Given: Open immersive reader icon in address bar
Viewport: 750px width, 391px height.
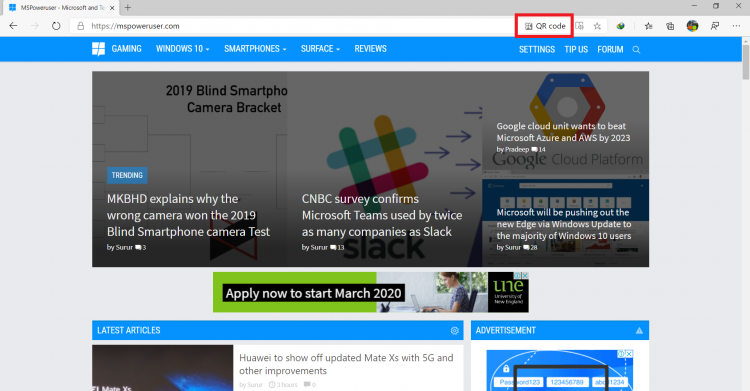Looking at the screenshot, I should 579,26.
